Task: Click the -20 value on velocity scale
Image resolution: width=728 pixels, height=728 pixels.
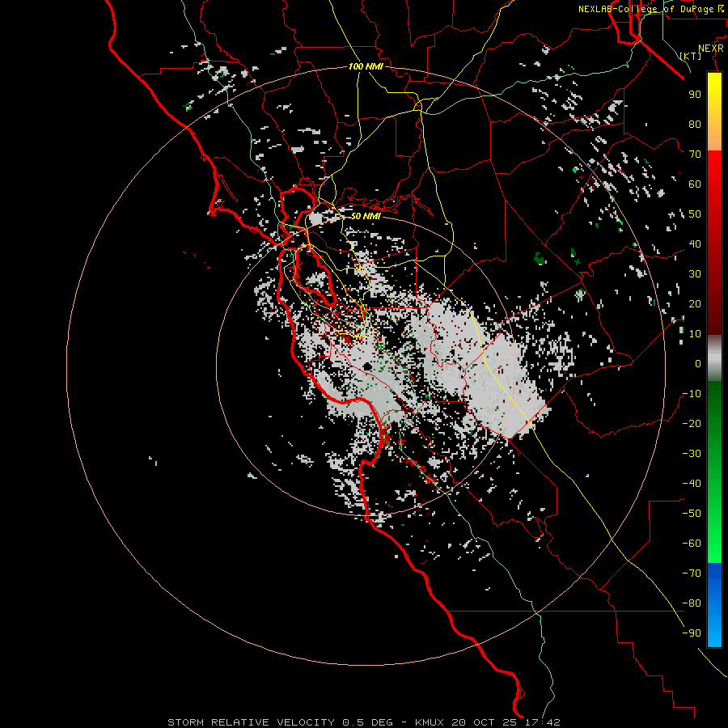Action: click(692, 423)
